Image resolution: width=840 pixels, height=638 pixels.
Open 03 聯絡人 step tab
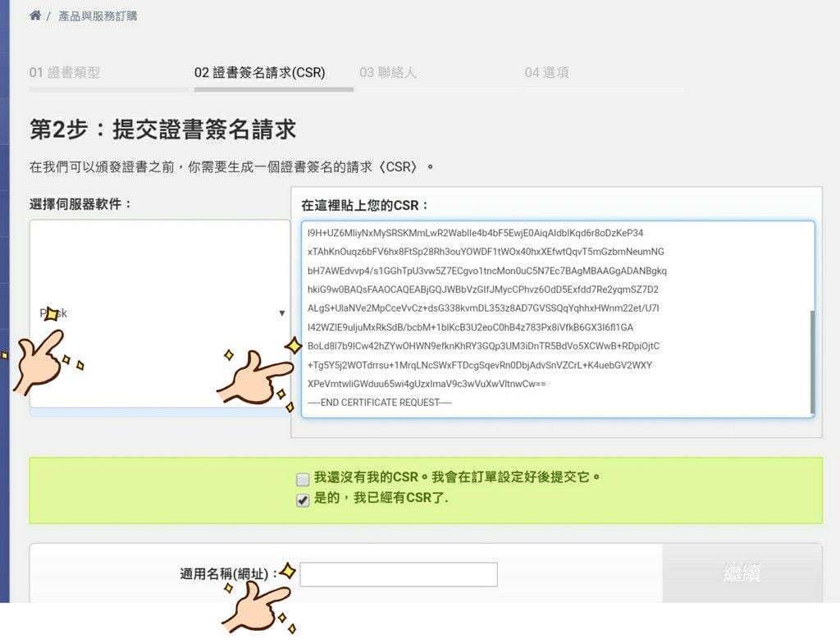388,72
